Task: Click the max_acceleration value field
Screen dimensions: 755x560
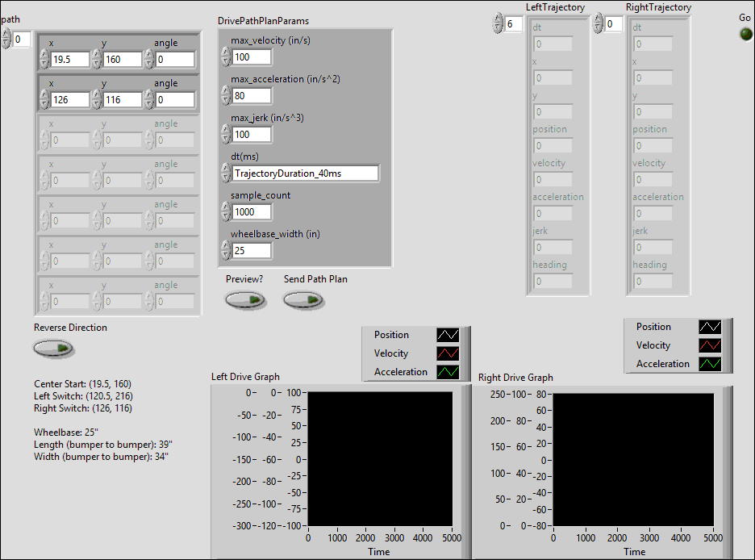Action: [x=252, y=96]
